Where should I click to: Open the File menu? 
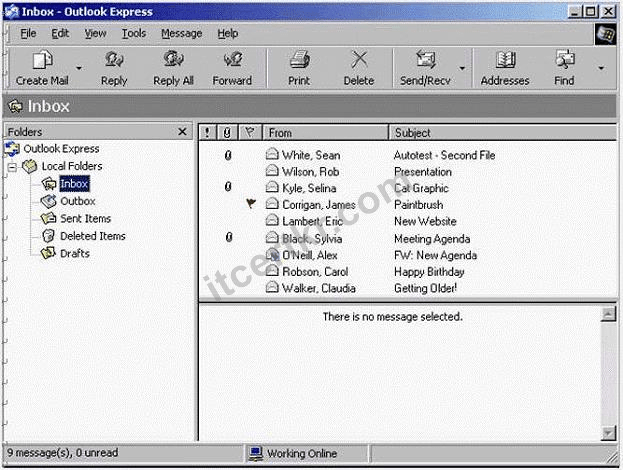click(28, 33)
